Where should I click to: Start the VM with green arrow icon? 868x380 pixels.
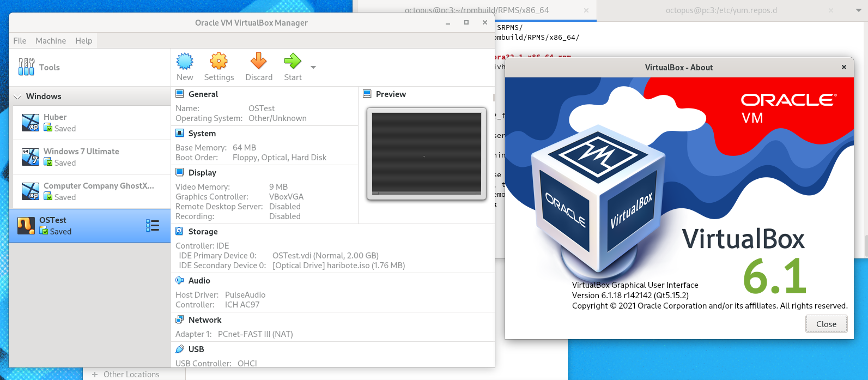coord(293,61)
